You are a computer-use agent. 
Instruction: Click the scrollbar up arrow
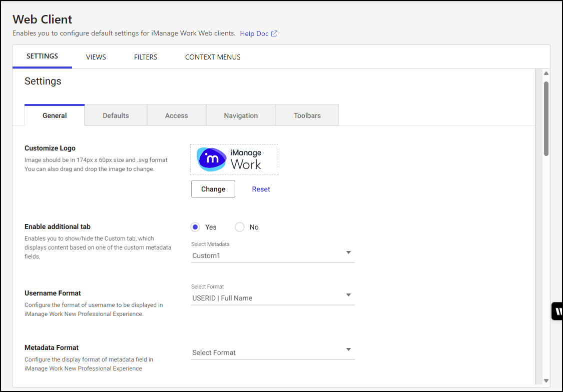pos(546,73)
